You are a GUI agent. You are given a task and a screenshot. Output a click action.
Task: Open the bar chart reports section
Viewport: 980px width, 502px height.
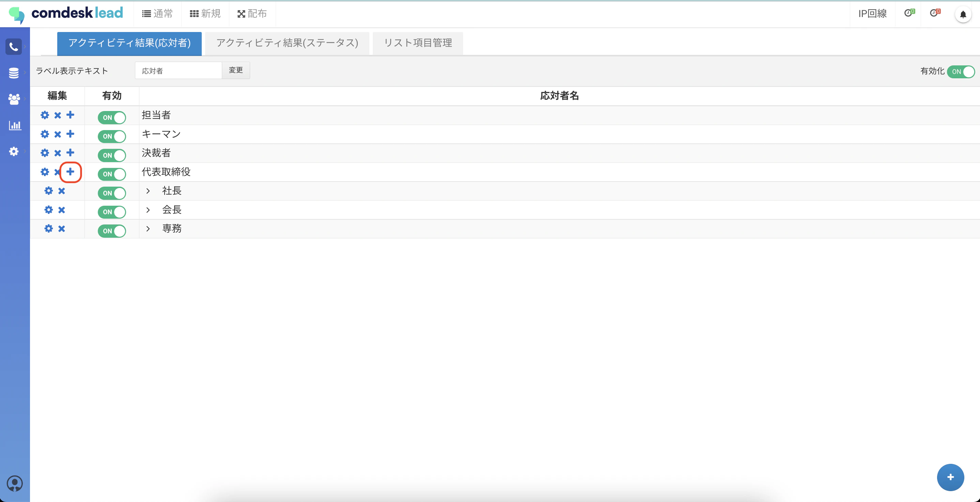click(15, 125)
